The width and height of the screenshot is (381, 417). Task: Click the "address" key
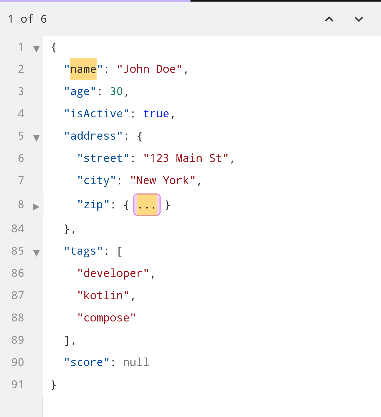pyautogui.click(x=93, y=136)
